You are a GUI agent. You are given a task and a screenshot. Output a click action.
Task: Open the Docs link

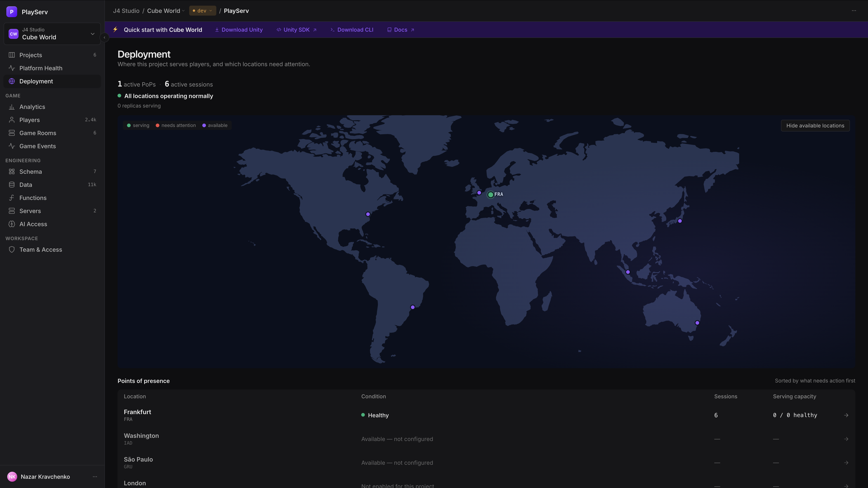point(401,30)
